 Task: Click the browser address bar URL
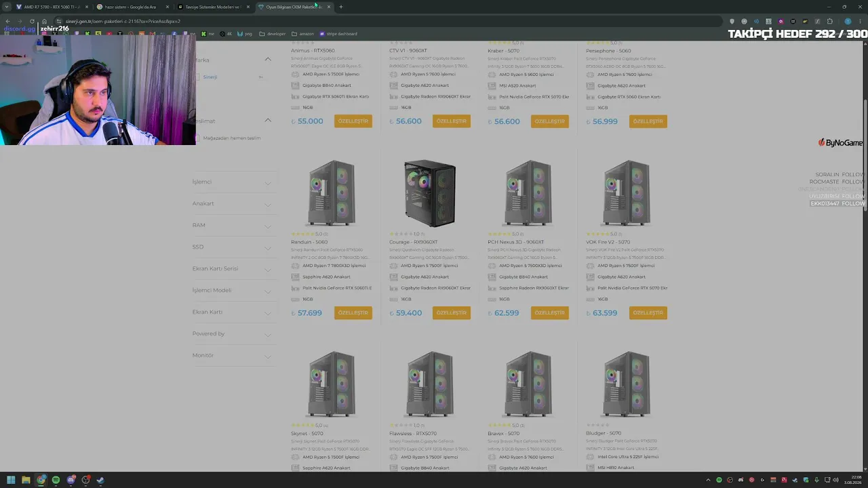(x=123, y=21)
